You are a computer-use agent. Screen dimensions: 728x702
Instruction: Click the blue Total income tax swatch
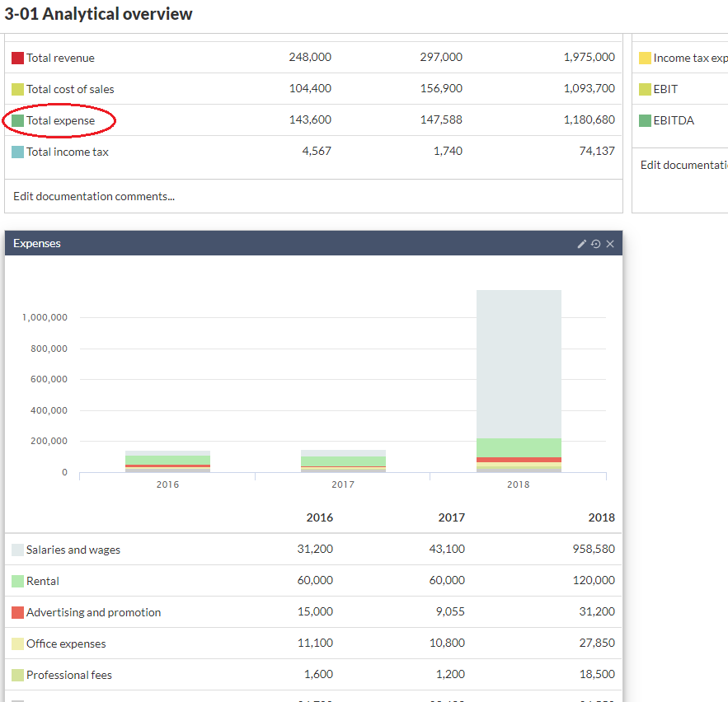coord(17,152)
